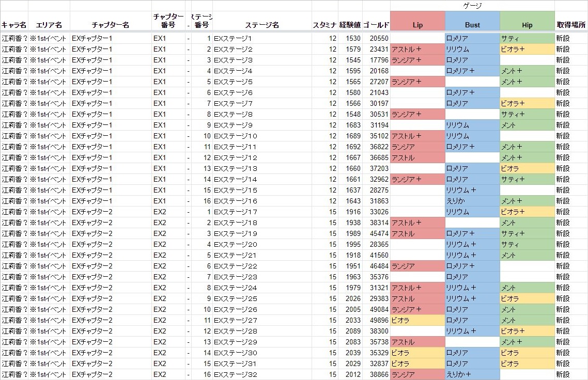Select the Hip column header
Image resolution: width=588 pixels, height=380 pixels.
(x=527, y=25)
